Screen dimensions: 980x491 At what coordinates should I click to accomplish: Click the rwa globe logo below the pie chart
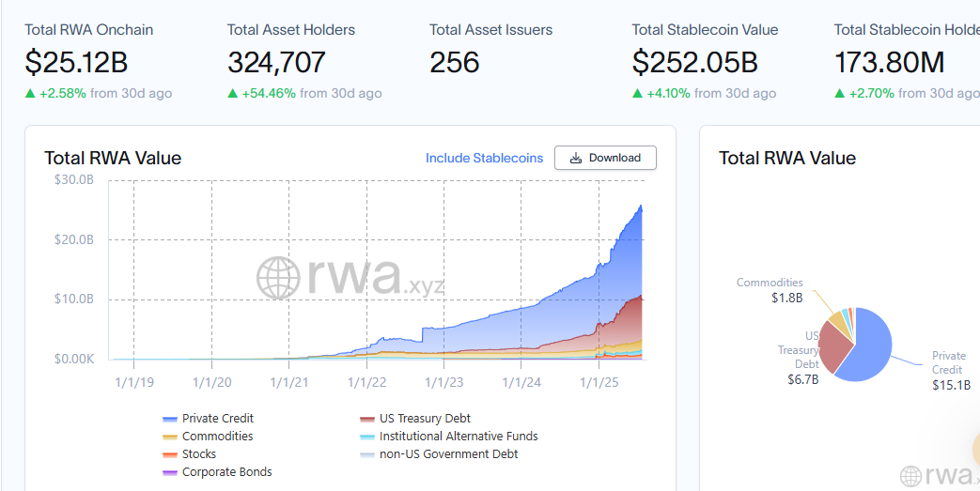click(x=910, y=476)
